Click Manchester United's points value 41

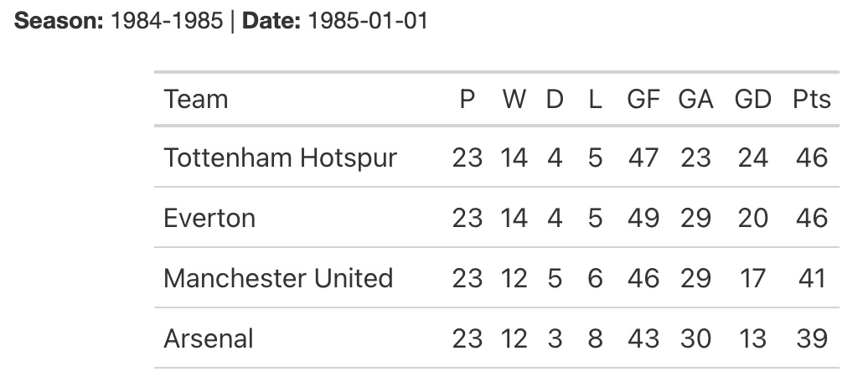click(811, 278)
